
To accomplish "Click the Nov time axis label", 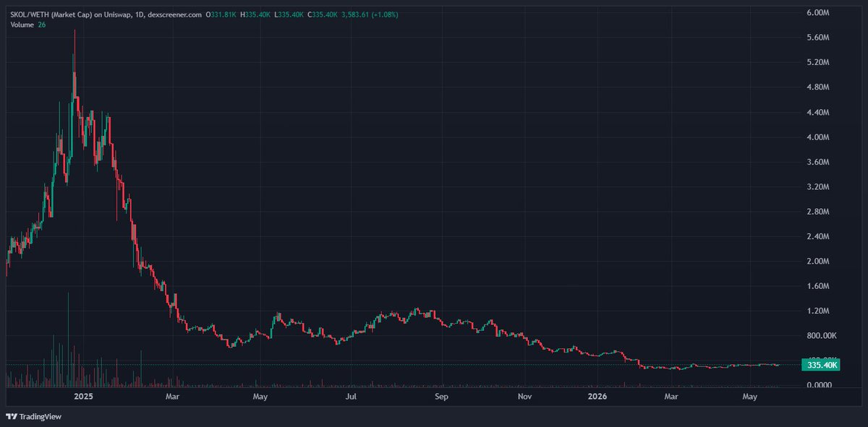I will pos(525,397).
